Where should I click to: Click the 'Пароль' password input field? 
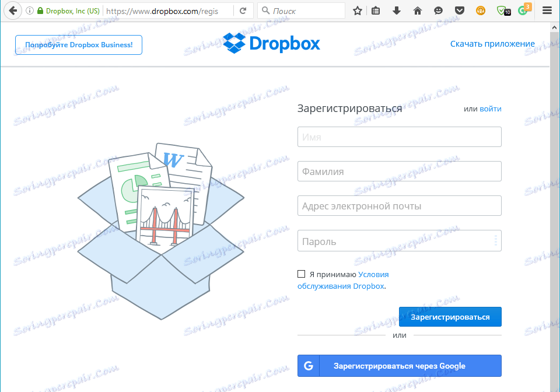399,240
